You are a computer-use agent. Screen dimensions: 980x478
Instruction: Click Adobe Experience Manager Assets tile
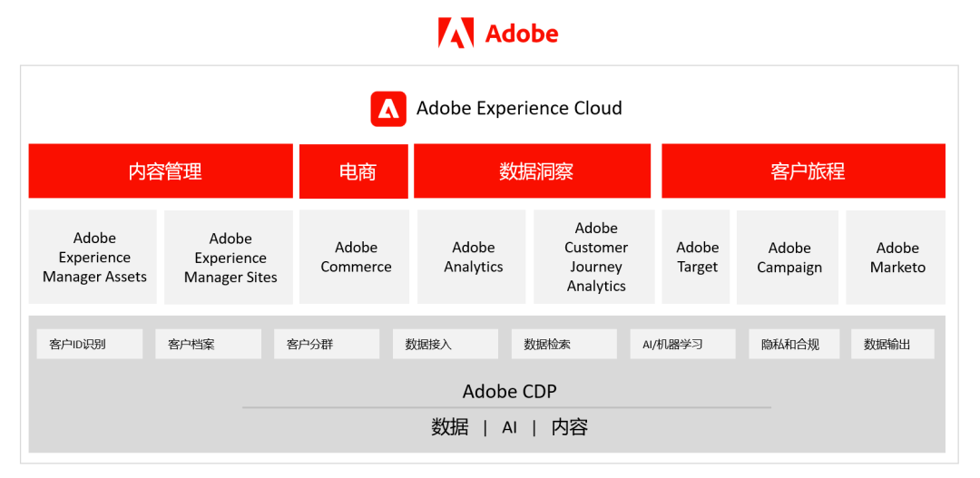click(93, 258)
